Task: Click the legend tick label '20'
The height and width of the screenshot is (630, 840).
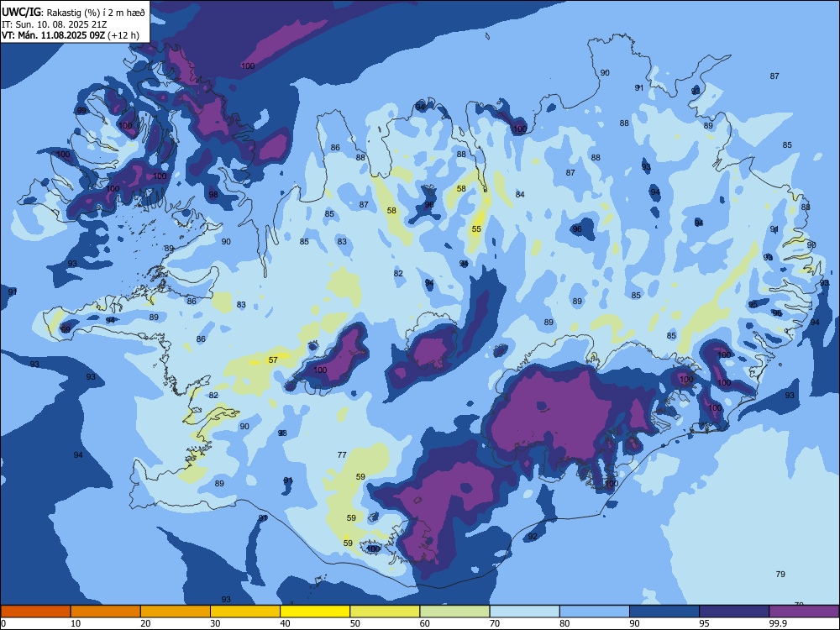Action: [145, 623]
